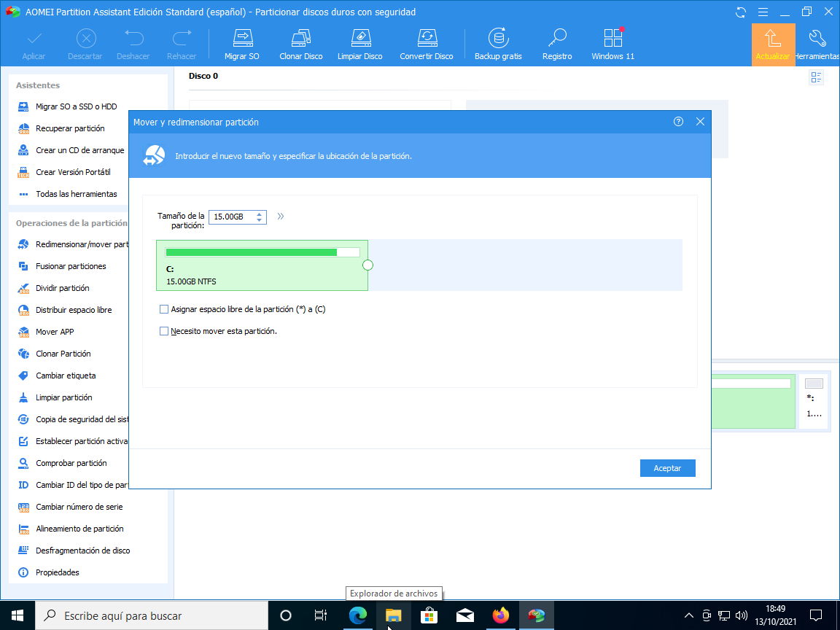Viewport: 840px width, 630px height.
Task: Click partition resize handle circle
Action: coord(367,265)
